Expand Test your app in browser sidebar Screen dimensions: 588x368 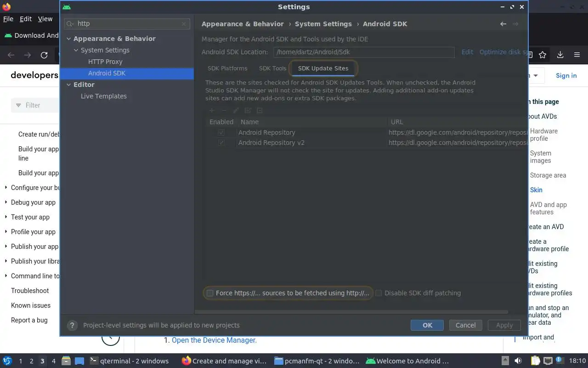coord(6,217)
